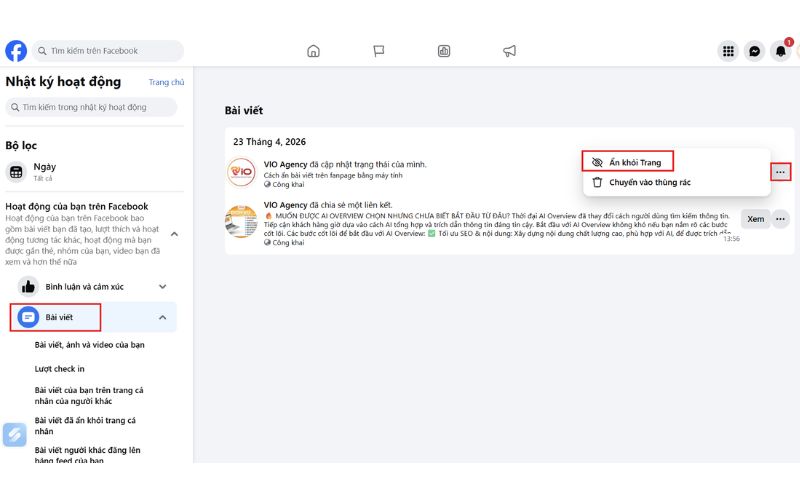Click the Facebook logo icon

[16, 51]
